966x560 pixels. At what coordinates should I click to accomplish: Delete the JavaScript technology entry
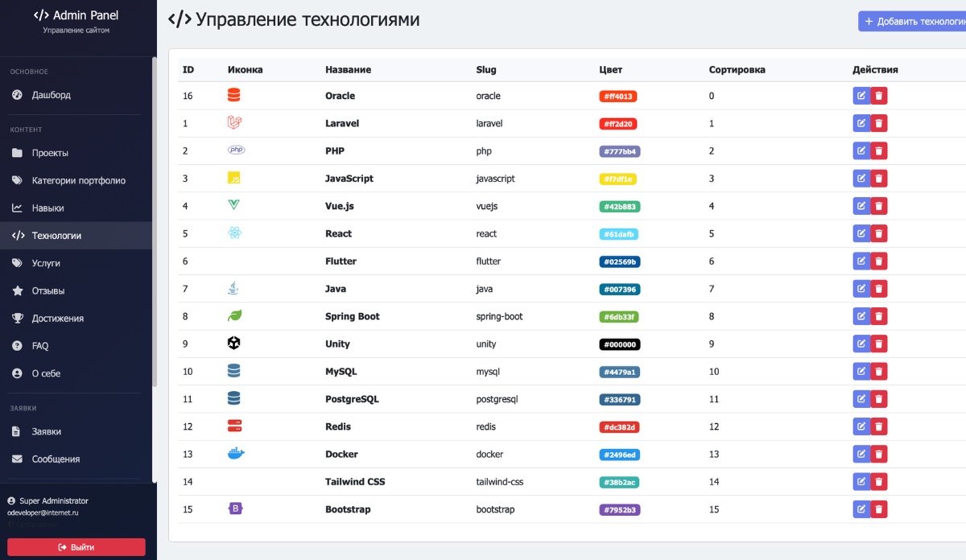point(879,179)
